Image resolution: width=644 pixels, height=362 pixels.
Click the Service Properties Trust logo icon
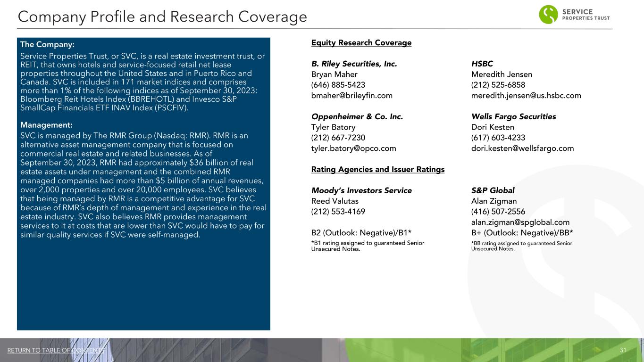(548, 15)
